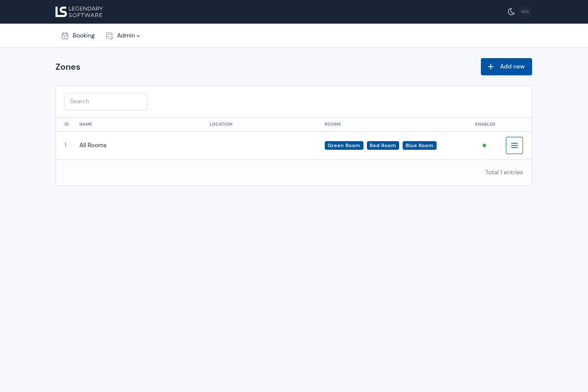Image resolution: width=588 pixels, height=392 pixels.
Task: Open the MA user avatar menu
Action: click(x=525, y=12)
